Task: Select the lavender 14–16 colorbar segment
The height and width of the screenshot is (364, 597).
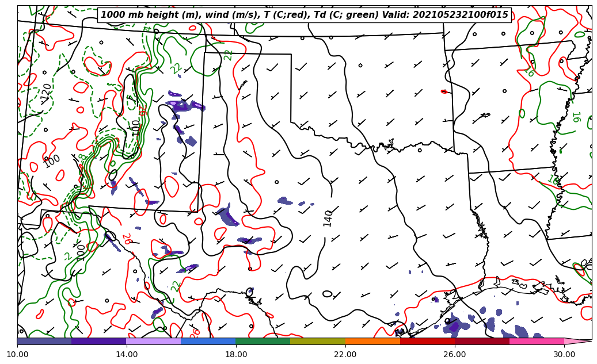Action: point(154,341)
